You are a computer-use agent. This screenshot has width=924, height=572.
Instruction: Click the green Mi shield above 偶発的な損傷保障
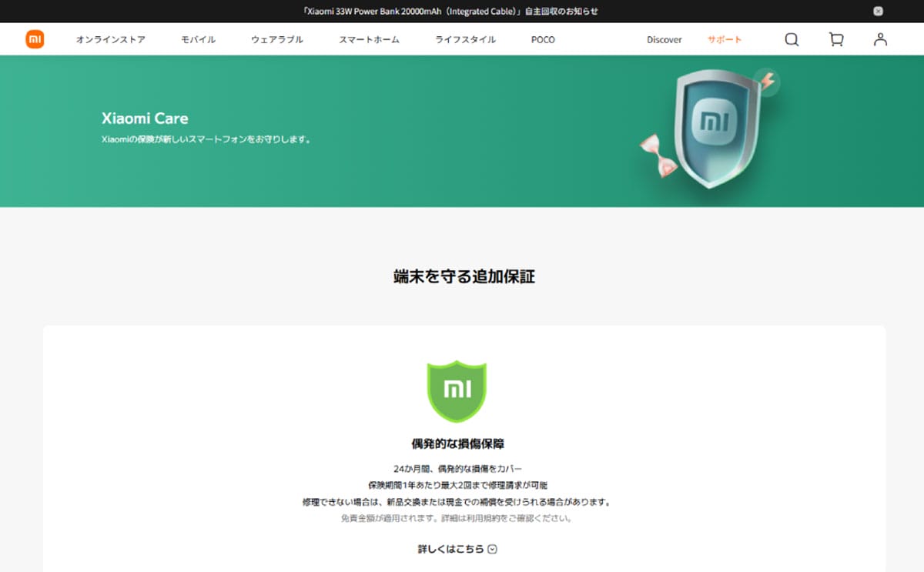coord(457,393)
